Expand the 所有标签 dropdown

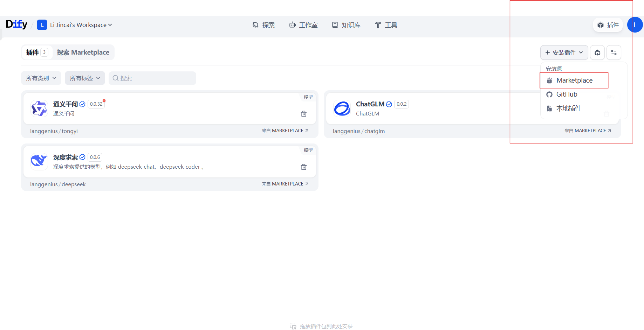[84, 78]
